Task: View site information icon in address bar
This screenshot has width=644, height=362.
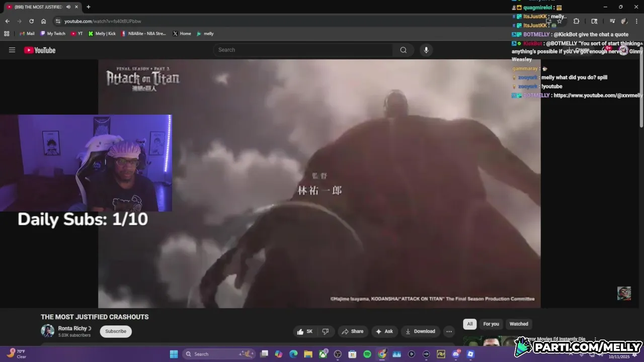Action: click(x=58, y=21)
